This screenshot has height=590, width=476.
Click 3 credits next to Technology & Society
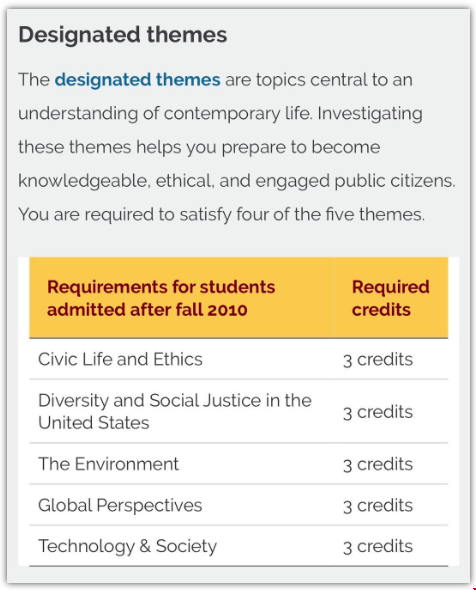(x=378, y=546)
